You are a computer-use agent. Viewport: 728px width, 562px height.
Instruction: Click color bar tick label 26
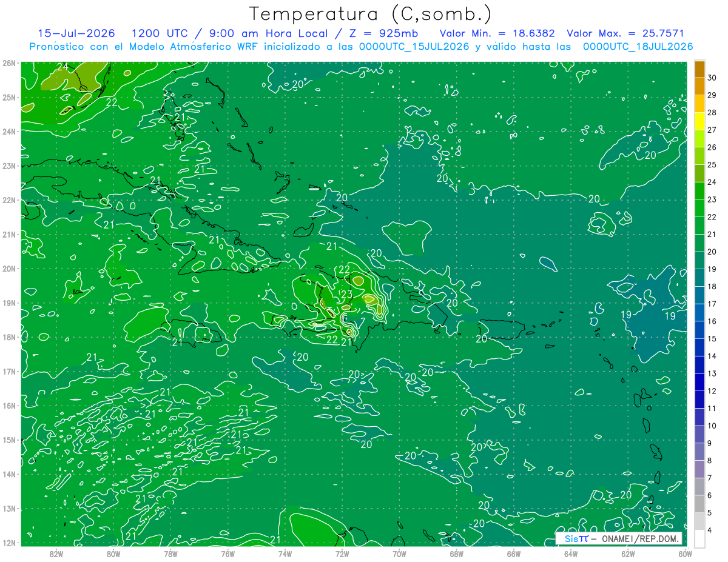[712, 147]
